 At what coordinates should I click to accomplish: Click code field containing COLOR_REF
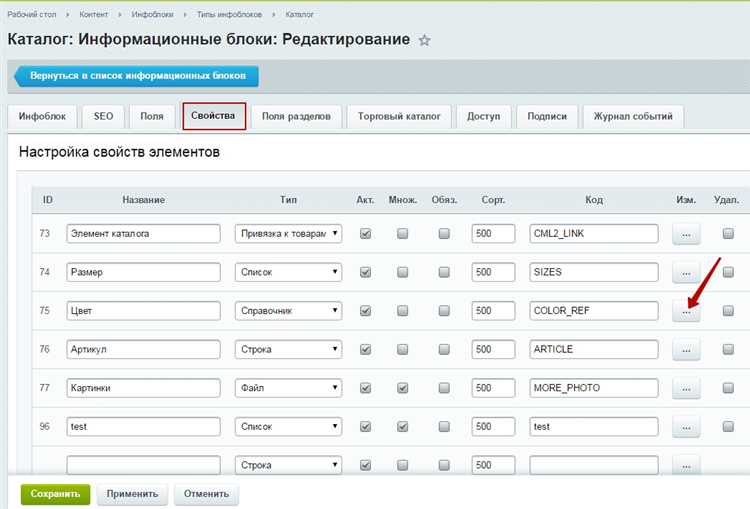(x=594, y=311)
